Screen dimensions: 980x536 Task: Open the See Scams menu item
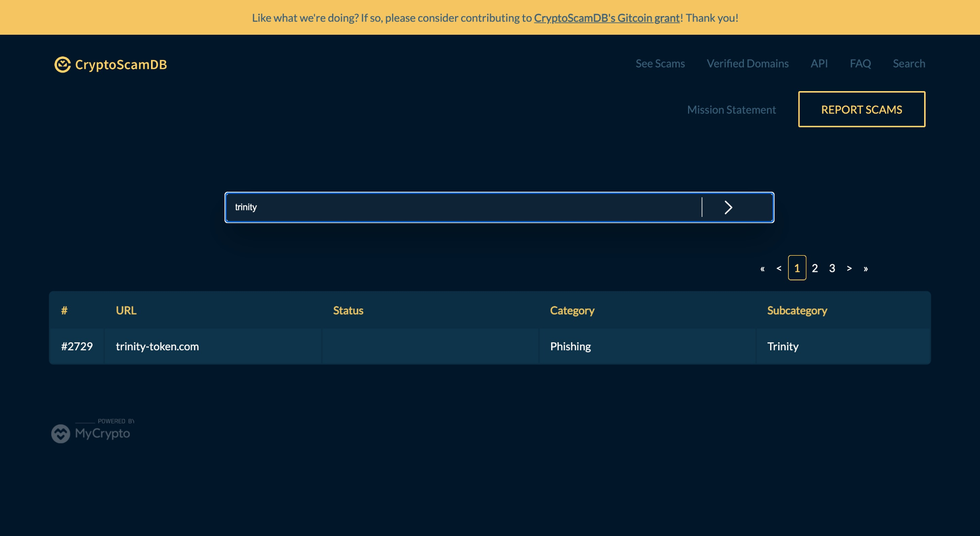(660, 63)
